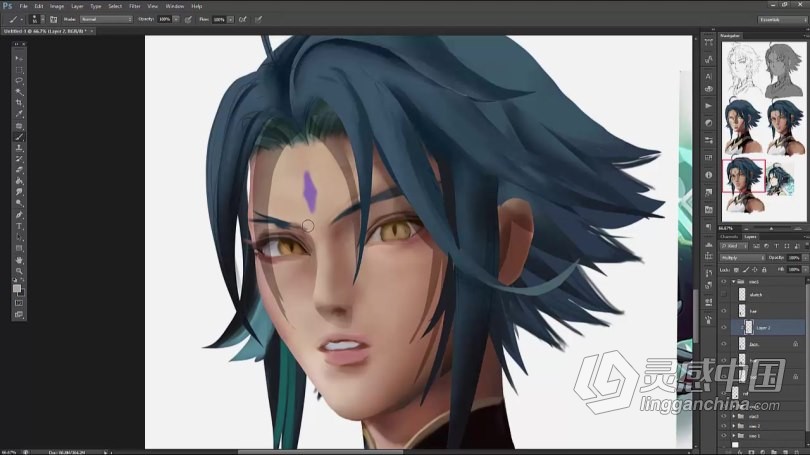Select the Move tool

19,58
